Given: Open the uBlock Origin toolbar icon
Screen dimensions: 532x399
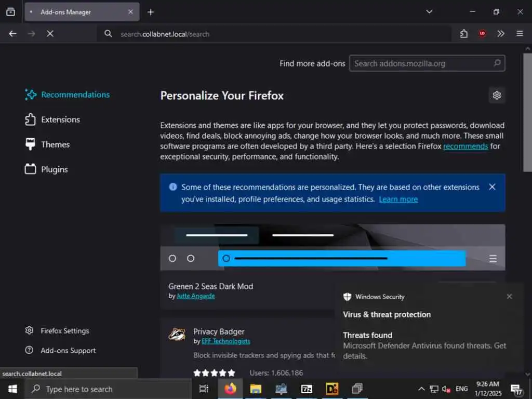Looking at the screenshot, I should pyautogui.click(x=482, y=34).
